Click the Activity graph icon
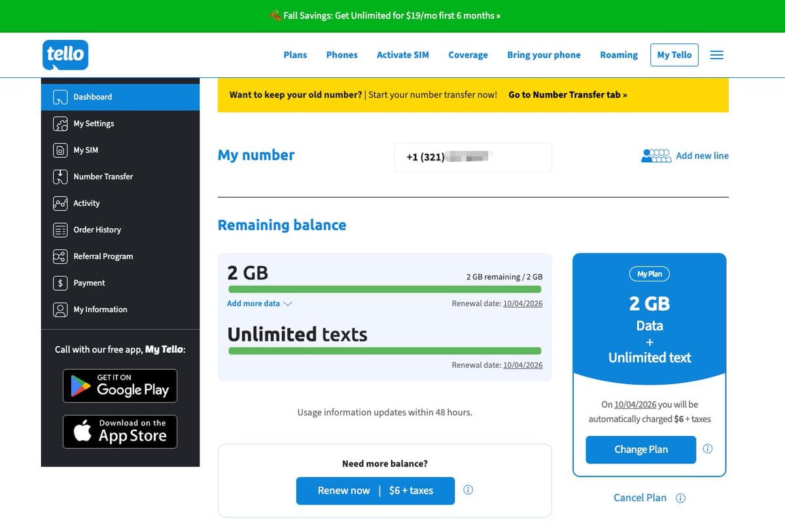 (60, 204)
